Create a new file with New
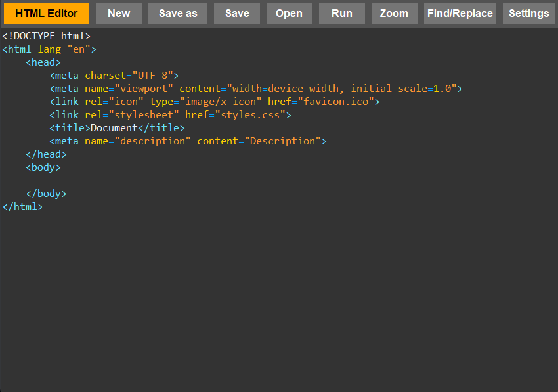Image resolution: width=558 pixels, height=392 pixels. click(x=119, y=14)
